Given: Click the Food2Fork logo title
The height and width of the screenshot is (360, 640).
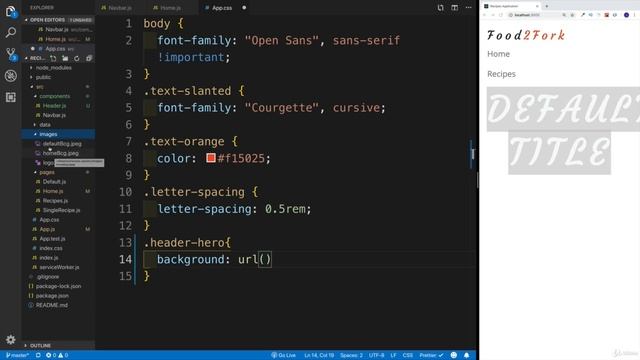Looking at the screenshot, I should pos(526,35).
